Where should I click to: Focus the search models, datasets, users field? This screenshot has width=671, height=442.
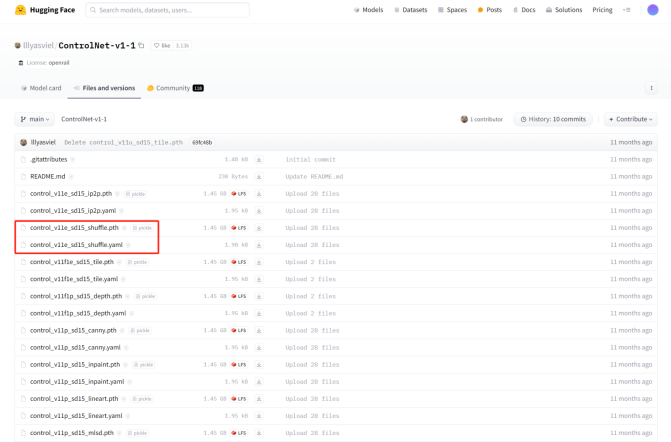tap(167, 10)
